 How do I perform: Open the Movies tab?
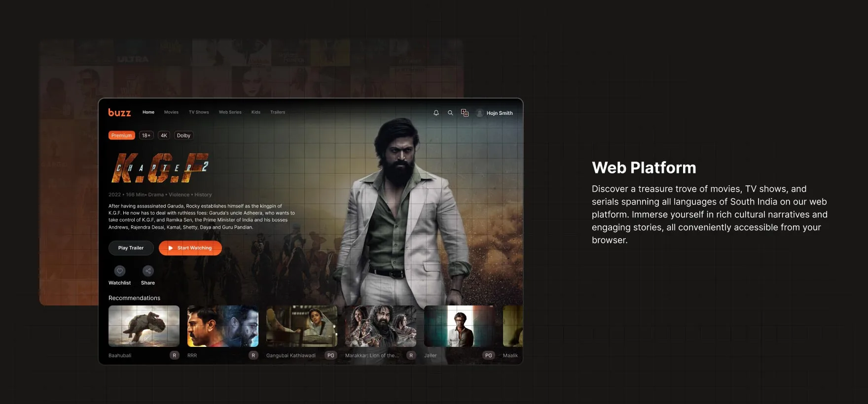coord(171,112)
